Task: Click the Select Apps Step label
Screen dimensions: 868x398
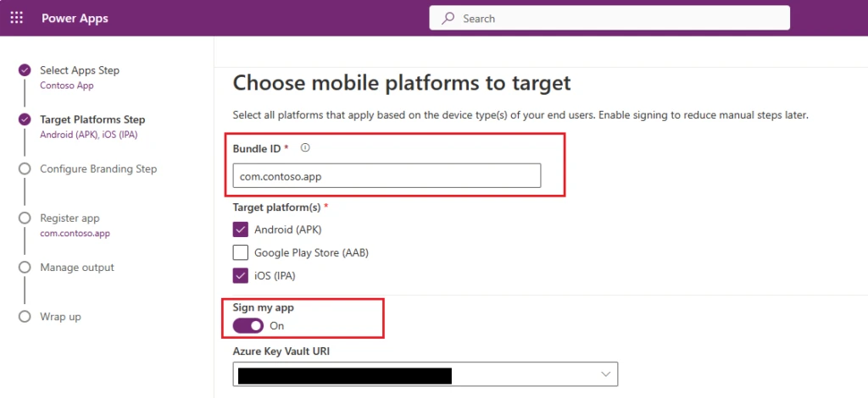Action: (80, 70)
